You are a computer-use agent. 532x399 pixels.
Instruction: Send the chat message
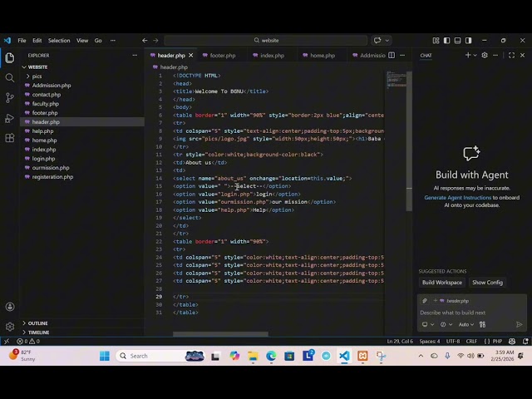pyautogui.click(x=519, y=325)
